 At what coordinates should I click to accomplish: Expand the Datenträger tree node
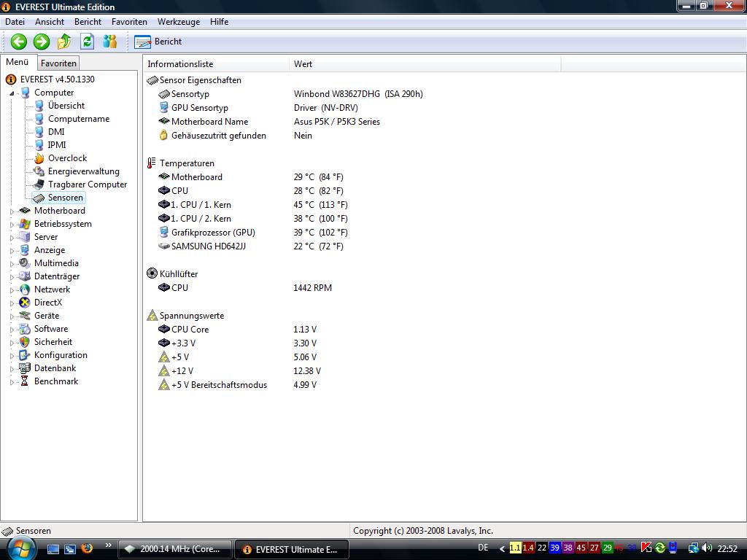12,276
